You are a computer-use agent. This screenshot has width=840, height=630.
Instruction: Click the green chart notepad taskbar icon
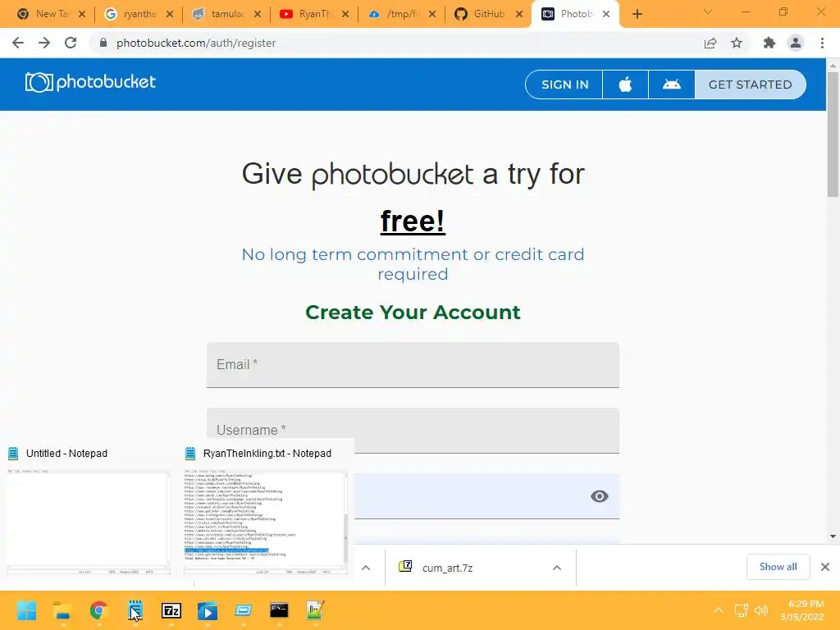tap(315, 610)
